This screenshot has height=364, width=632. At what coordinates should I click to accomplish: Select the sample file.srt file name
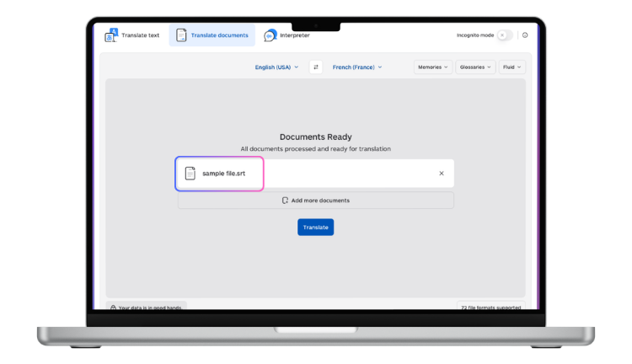[223, 174]
